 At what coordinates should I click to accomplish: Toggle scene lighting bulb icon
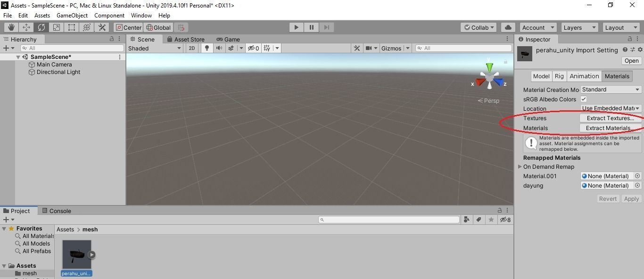pos(206,48)
